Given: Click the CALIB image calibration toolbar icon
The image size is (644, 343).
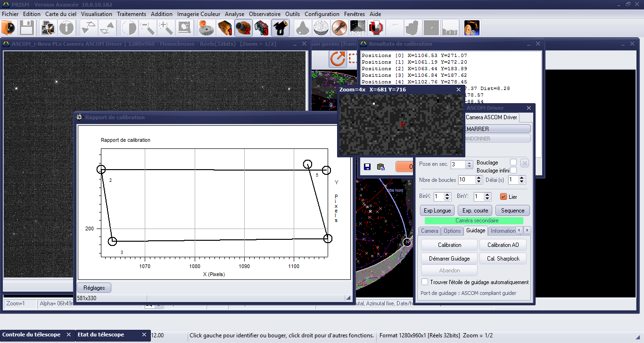Looking at the screenshot, I should pyautogui.click(x=357, y=28).
